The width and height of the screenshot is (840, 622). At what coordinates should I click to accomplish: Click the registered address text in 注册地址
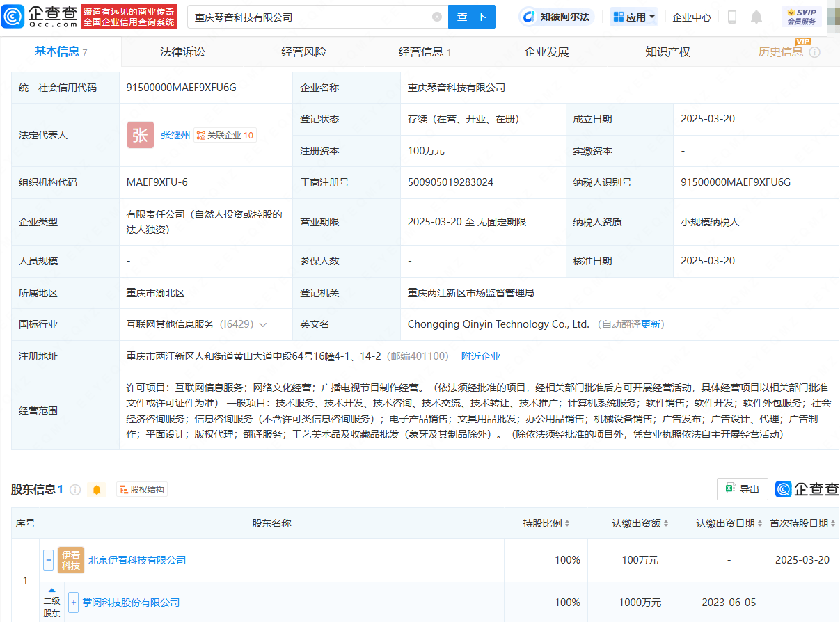(x=254, y=356)
